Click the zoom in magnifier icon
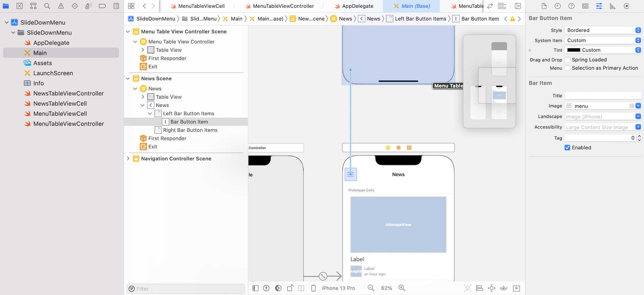 click(401, 288)
